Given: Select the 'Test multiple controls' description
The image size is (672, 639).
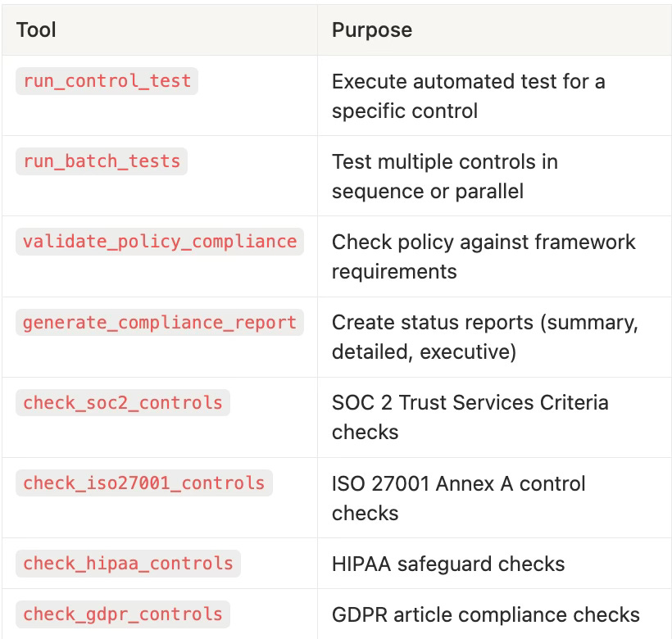Looking at the screenshot, I should pos(444,162).
